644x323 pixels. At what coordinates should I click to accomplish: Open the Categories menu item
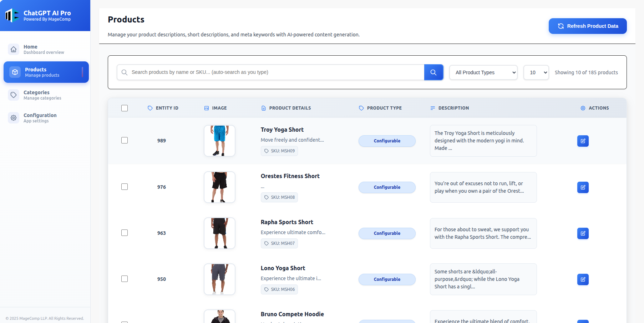42,95
